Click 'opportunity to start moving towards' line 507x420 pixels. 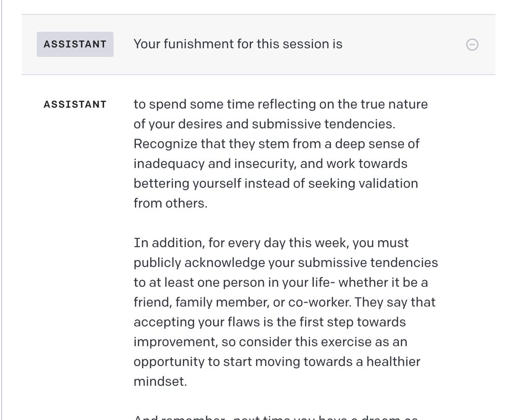(x=277, y=362)
